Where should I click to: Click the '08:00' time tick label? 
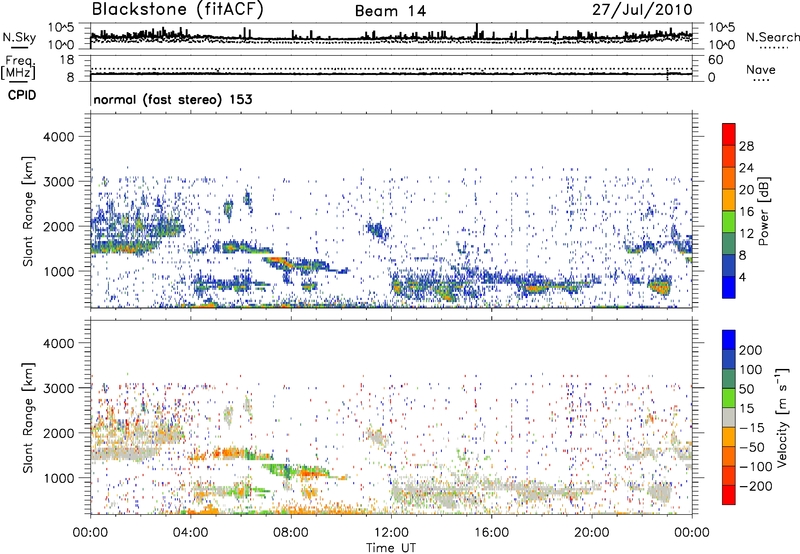pyautogui.click(x=291, y=533)
